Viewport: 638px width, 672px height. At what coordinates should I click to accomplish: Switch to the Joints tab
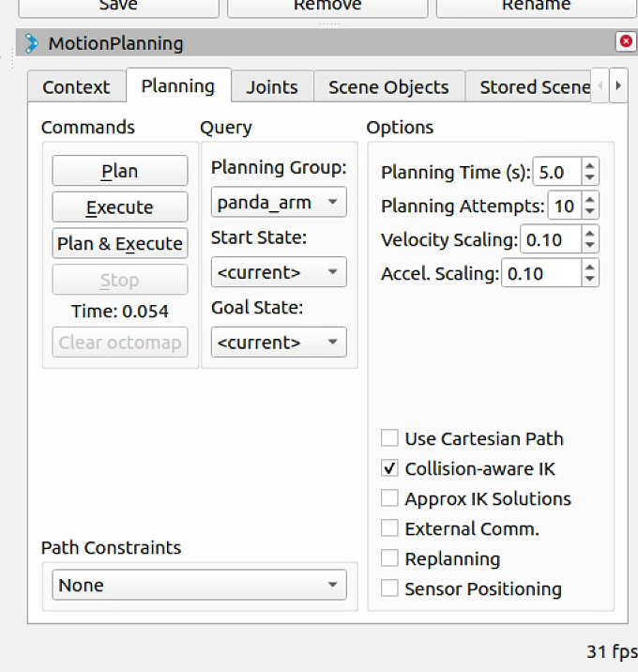tap(272, 87)
